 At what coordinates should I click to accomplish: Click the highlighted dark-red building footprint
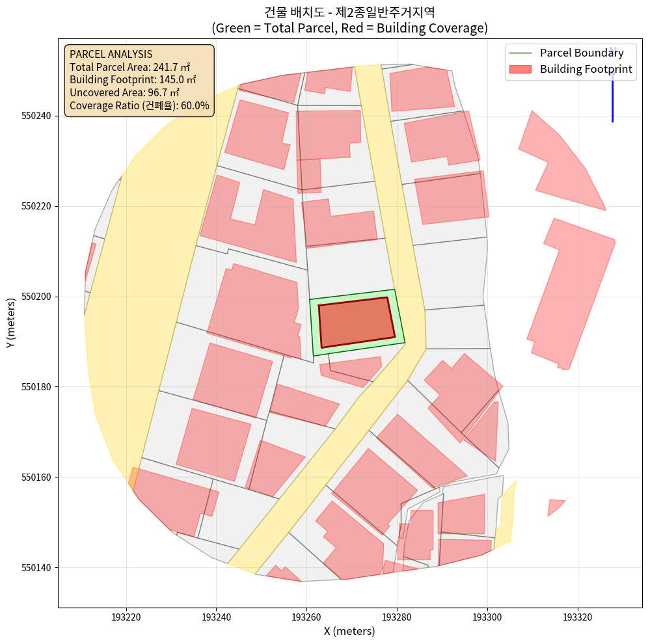357,322
